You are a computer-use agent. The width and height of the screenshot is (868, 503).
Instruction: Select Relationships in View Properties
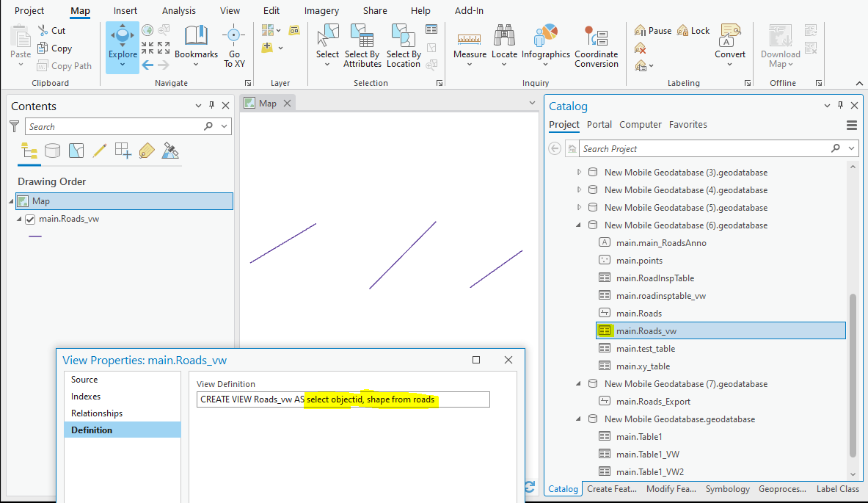click(x=123, y=413)
